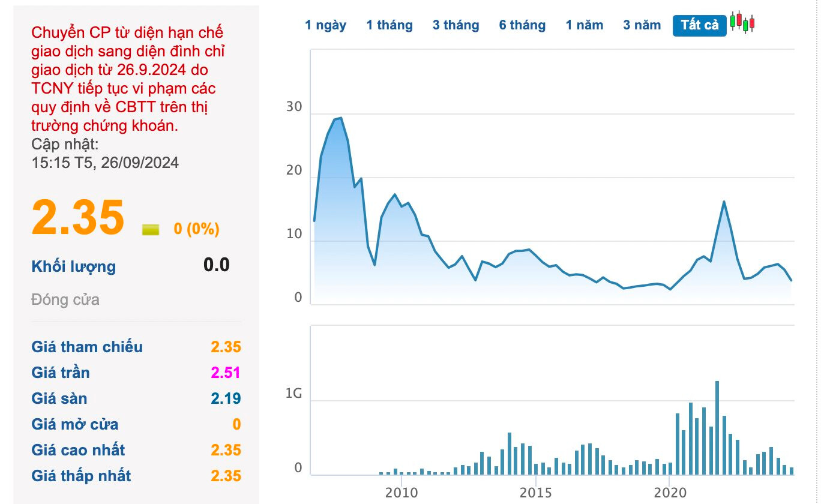Switch to the '1 tháng' range
The image size is (821, 504).
(389, 25)
